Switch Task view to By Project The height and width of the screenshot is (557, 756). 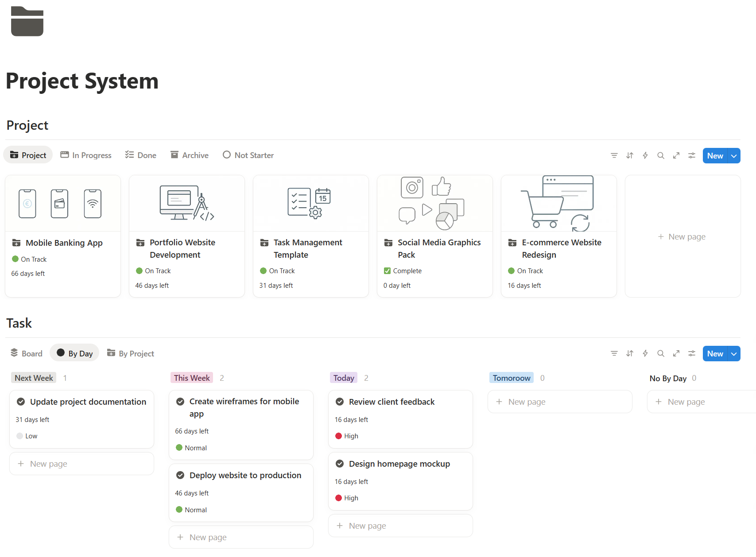click(x=131, y=353)
